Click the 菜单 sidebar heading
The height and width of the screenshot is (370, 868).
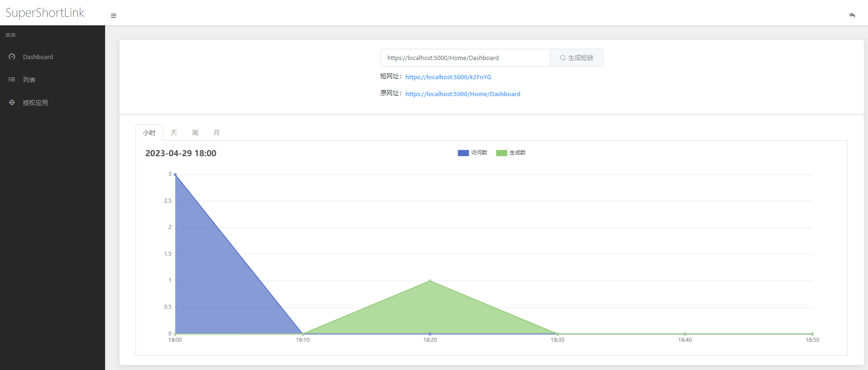pyautogui.click(x=10, y=35)
